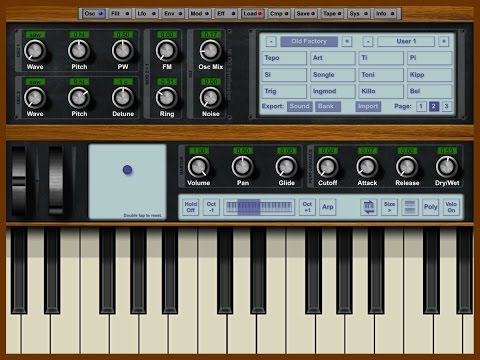Open the Sys tab
Image resolution: width=480 pixels, height=360 pixels.
(358, 14)
